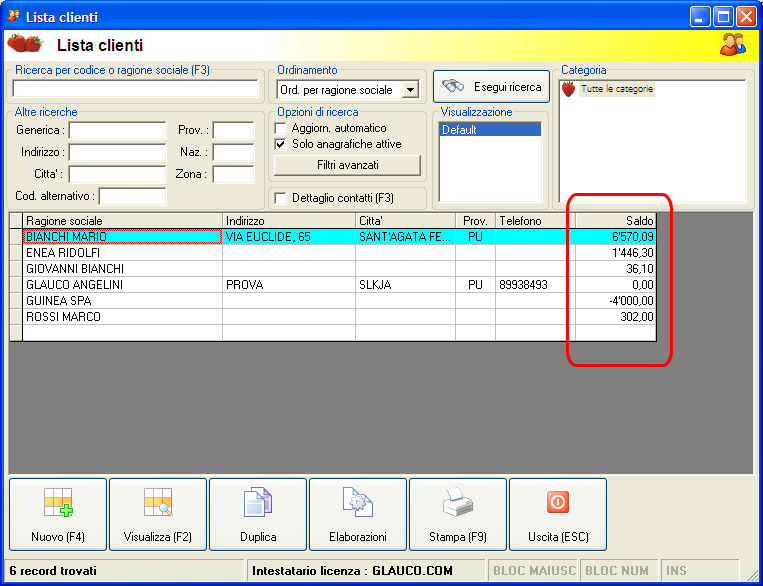The height and width of the screenshot is (586, 763).
Task: Check Dettaglio contatti (F3)
Action: coord(280,198)
